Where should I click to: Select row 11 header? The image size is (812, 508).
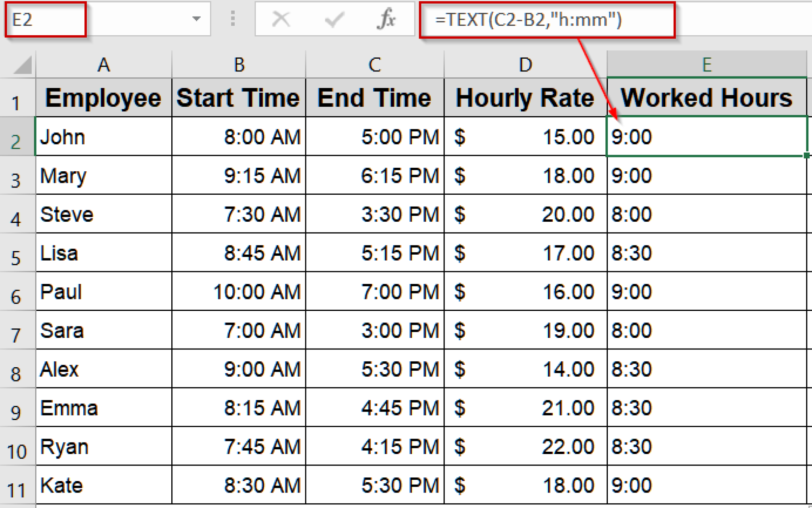pyautogui.click(x=17, y=485)
